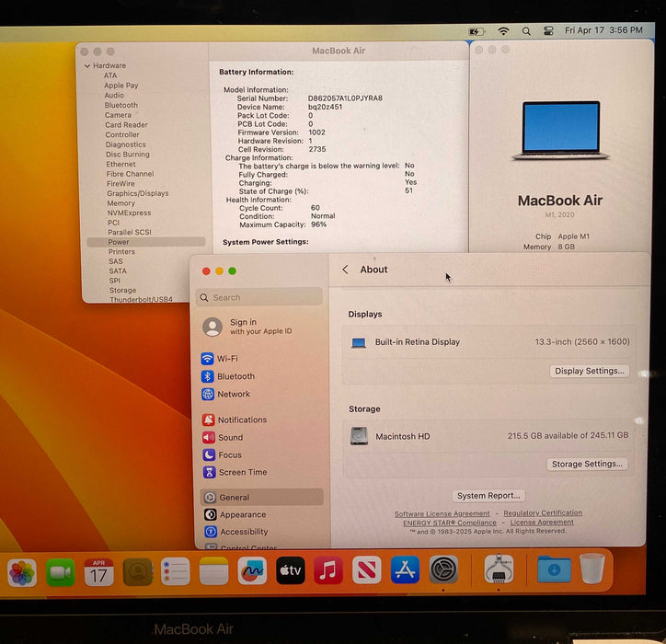The height and width of the screenshot is (644, 666).
Task: Open Sound settings in sidebar
Action: coord(230,438)
